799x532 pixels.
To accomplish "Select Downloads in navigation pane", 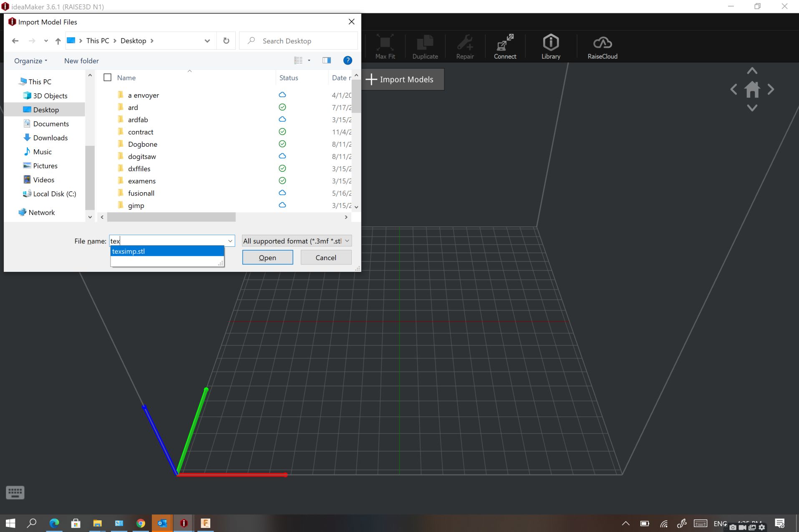I will pyautogui.click(x=50, y=138).
